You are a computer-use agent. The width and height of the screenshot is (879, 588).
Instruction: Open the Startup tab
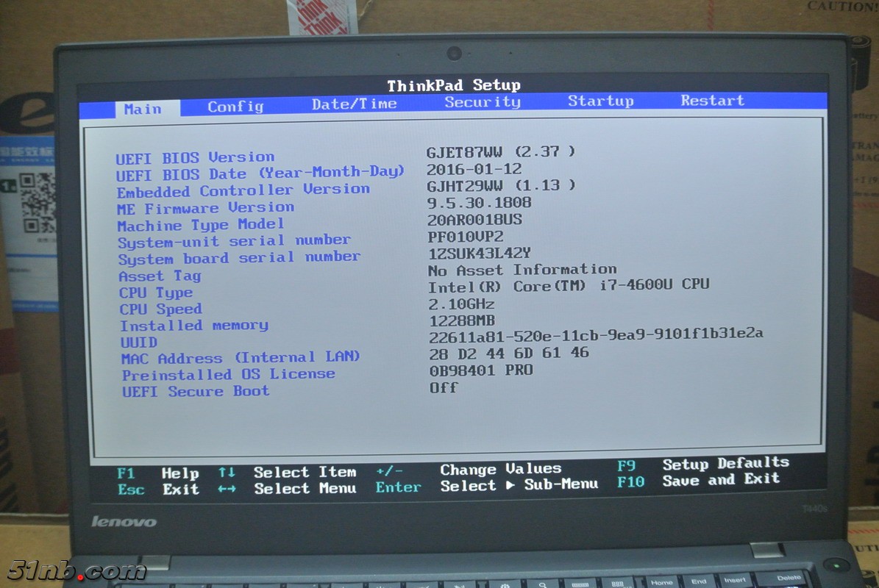point(600,101)
